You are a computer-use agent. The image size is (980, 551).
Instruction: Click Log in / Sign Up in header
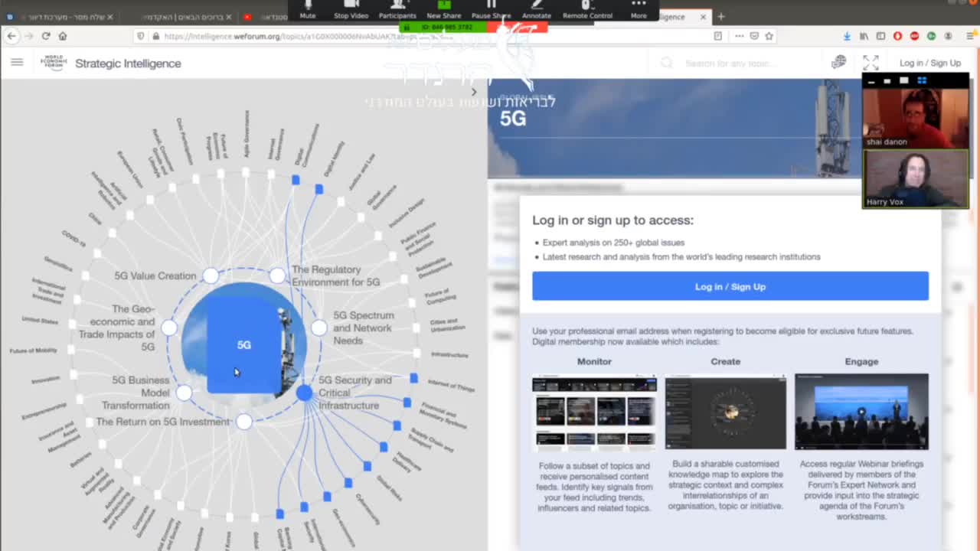(x=930, y=63)
